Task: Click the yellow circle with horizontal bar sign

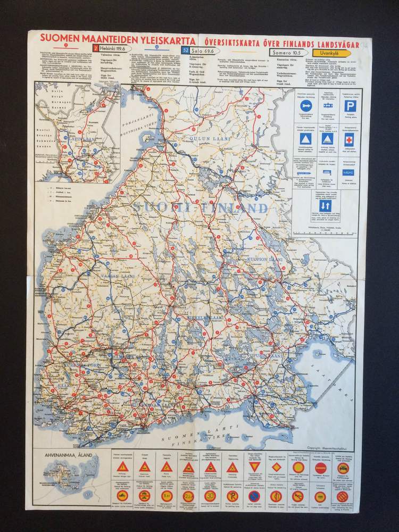Action: (x=320, y=497)
